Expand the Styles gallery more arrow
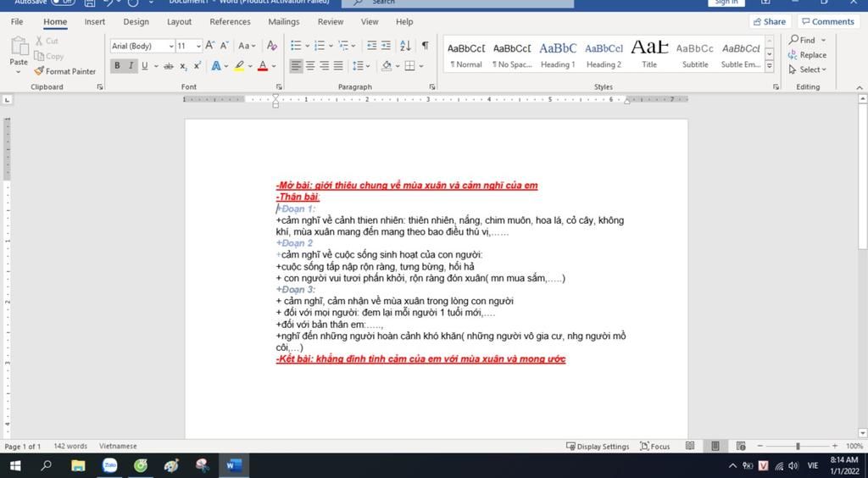This screenshot has height=478, width=868. click(769, 66)
